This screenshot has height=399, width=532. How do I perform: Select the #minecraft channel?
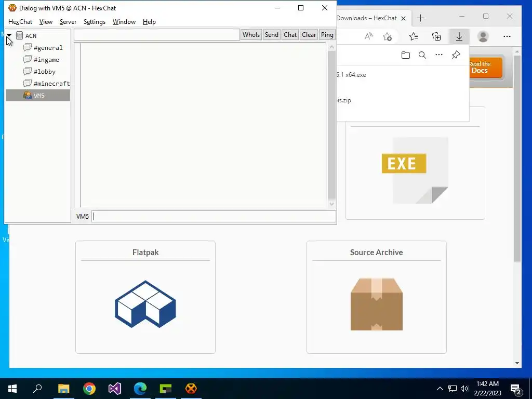point(51,84)
